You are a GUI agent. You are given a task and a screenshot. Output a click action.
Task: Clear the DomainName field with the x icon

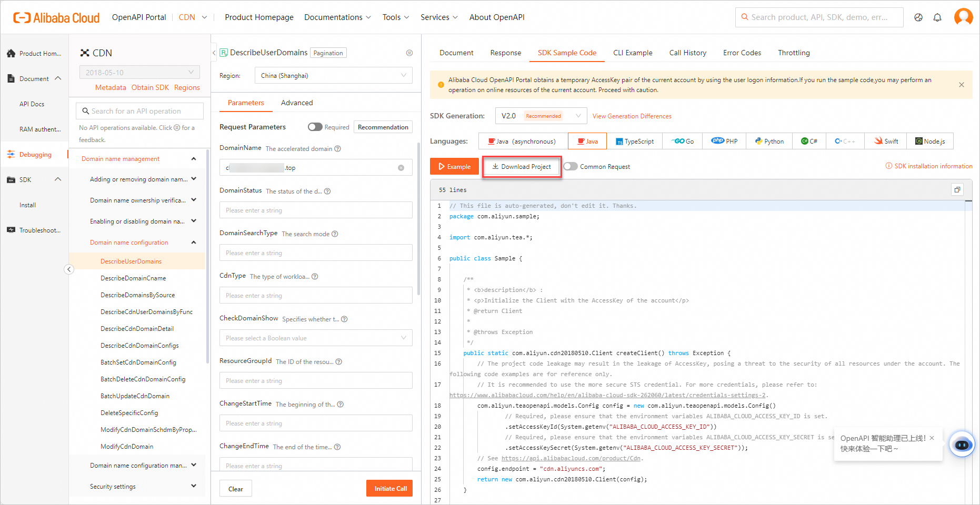pos(401,168)
